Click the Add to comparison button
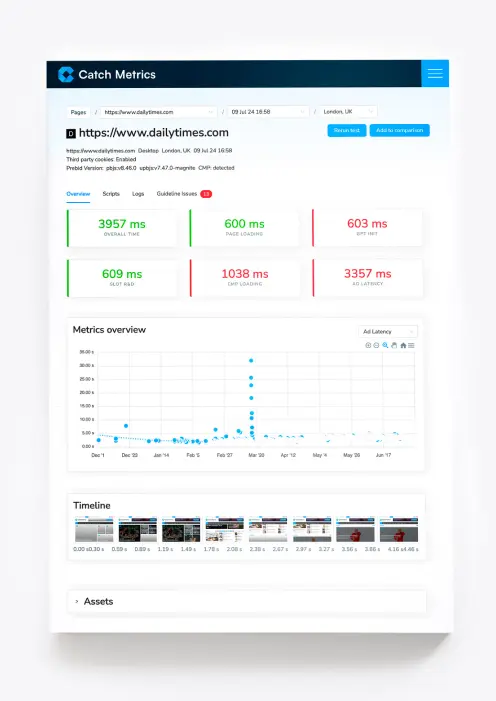This screenshot has height=701, width=496. click(399, 131)
